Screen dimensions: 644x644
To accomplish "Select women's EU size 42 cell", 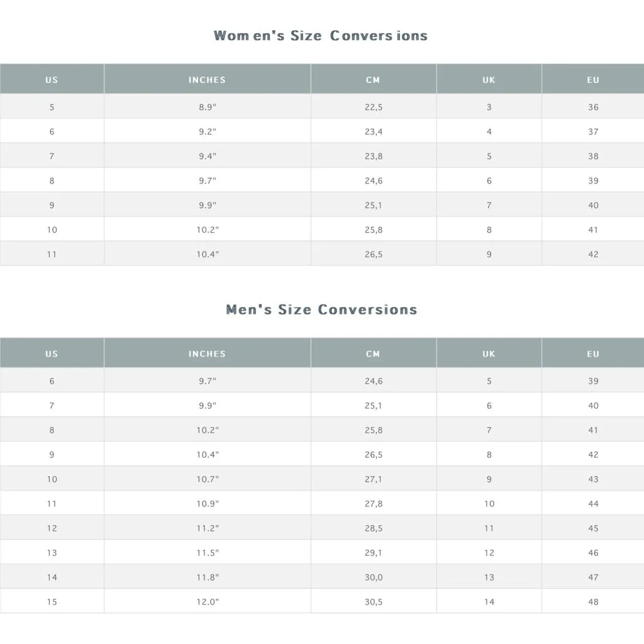I will click(593, 254).
